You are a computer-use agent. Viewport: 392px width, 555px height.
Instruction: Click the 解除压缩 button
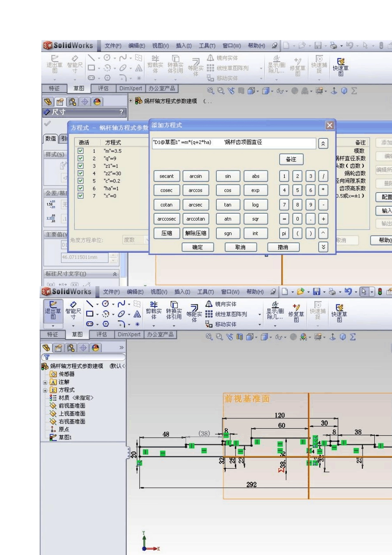[x=196, y=233]
